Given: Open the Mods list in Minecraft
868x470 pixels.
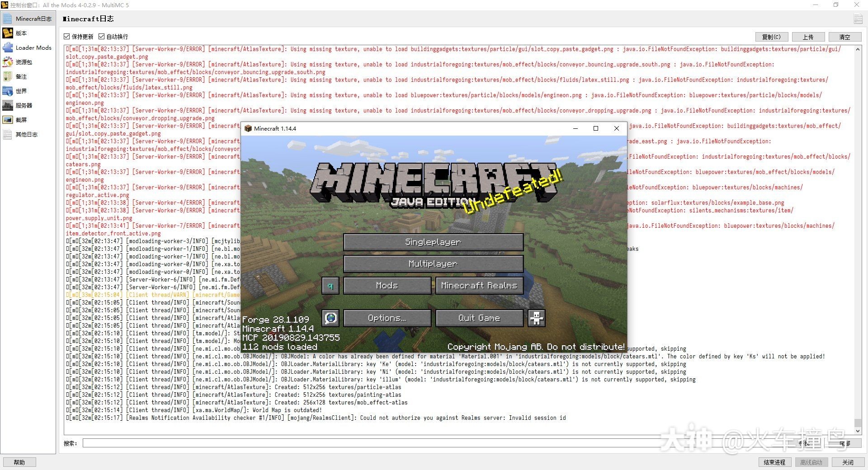Looking at the screenshot, I should [x=387, y=286].
